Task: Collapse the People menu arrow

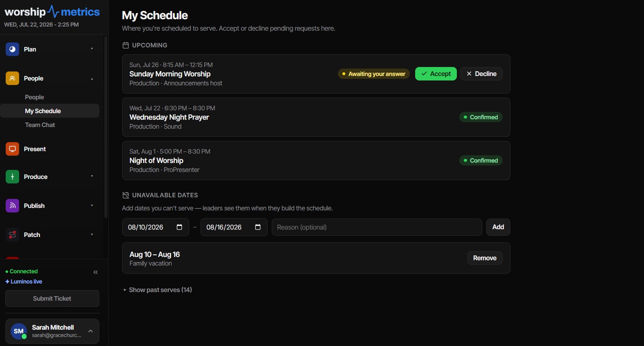Action: [92, 78]
